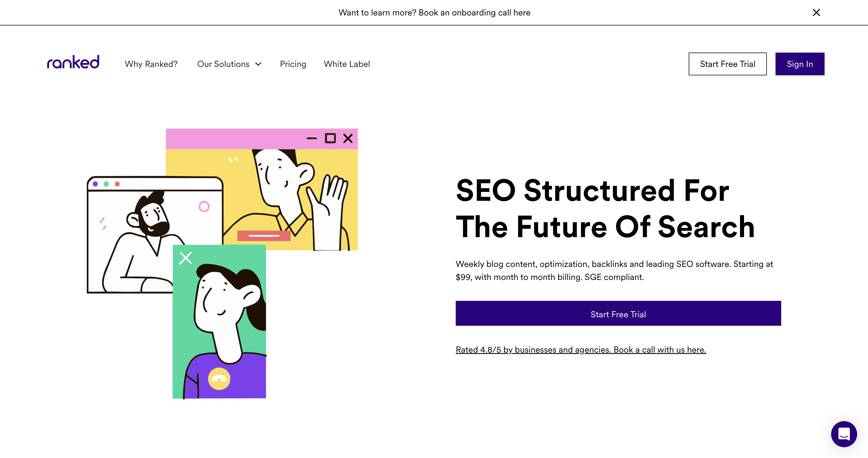Open the Our Solutions menu
Screen dimensions: 868x458
point(229,64)
